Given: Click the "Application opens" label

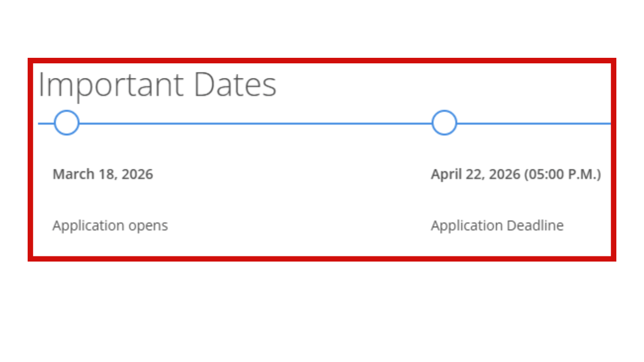Looking at the screenshot, I should 110,226.
